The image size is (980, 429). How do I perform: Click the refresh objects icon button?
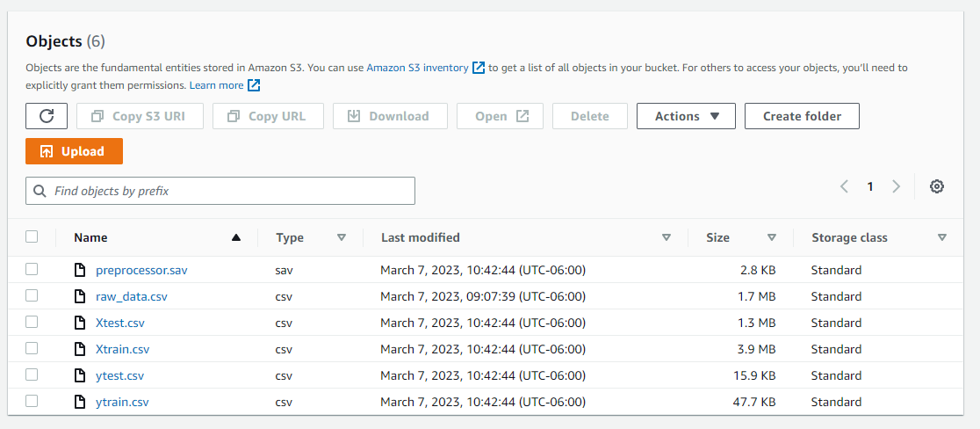click(x=47, y=116)
